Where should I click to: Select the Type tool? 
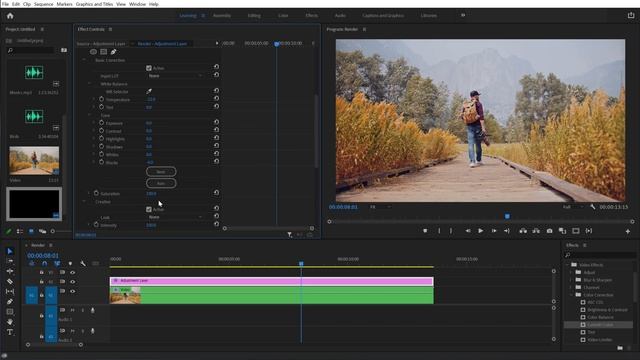(10, 332)
